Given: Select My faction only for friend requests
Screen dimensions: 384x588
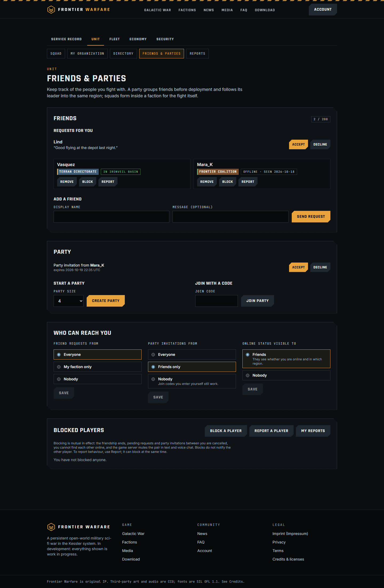Looking at the screenshot, I should 98,367.
